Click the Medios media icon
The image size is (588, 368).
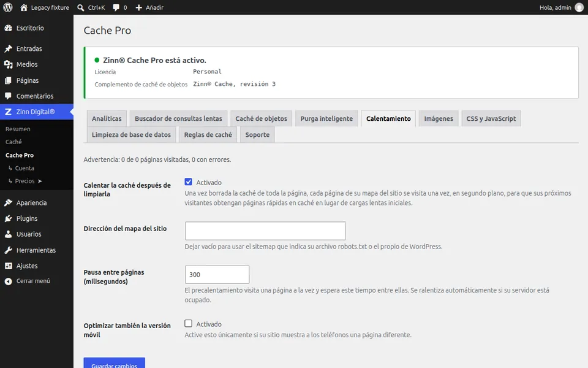click(8, 64)
